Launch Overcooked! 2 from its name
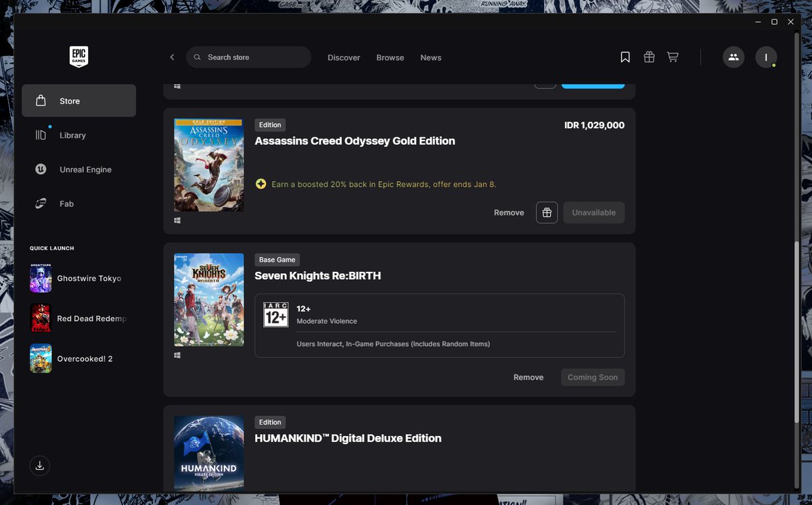This screenshot has height=505, width=812. pyautogui.click(x=85, y=359)
